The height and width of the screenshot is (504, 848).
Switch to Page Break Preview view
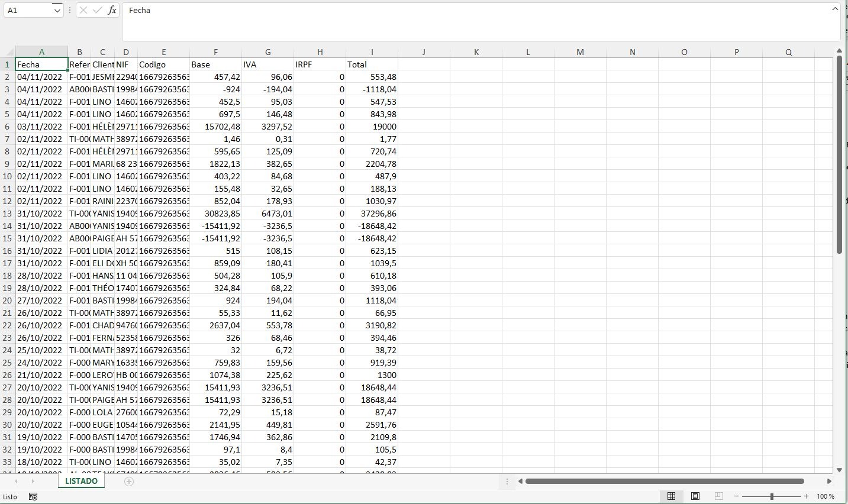coord(719,496)
